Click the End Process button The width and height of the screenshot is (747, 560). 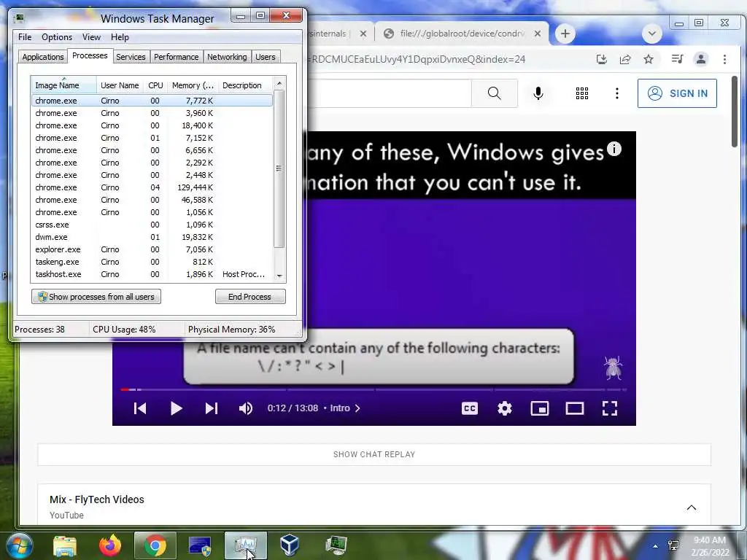tap(250, 297)
